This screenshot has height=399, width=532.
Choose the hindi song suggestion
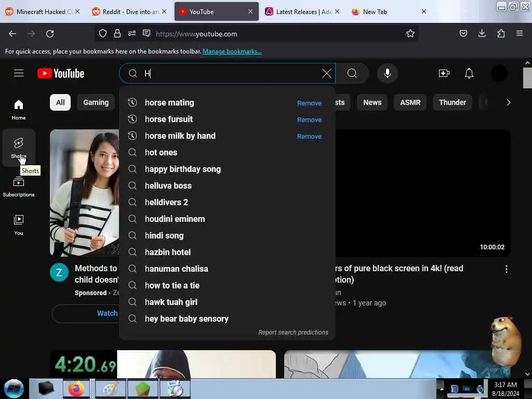(x=227, y=235)
